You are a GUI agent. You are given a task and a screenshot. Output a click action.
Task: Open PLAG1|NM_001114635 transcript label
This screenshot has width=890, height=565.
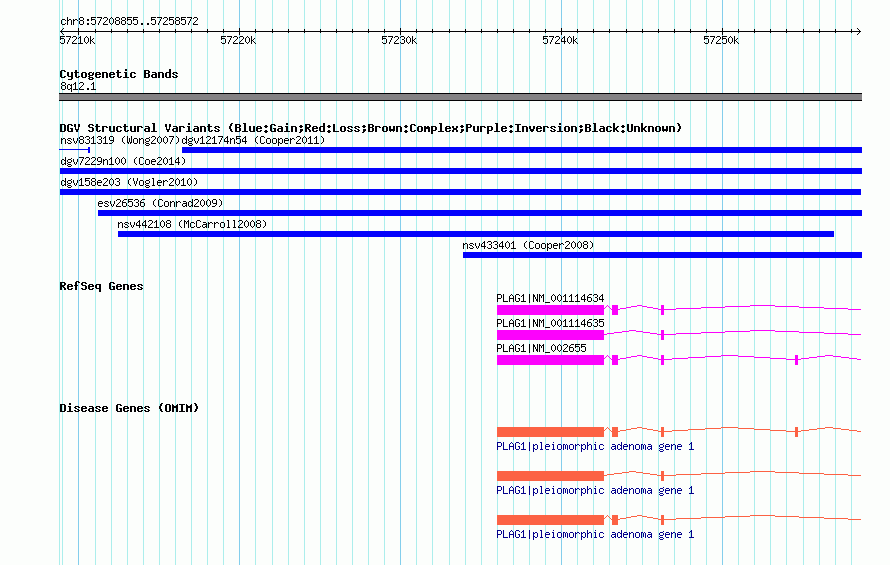point(550,323)
